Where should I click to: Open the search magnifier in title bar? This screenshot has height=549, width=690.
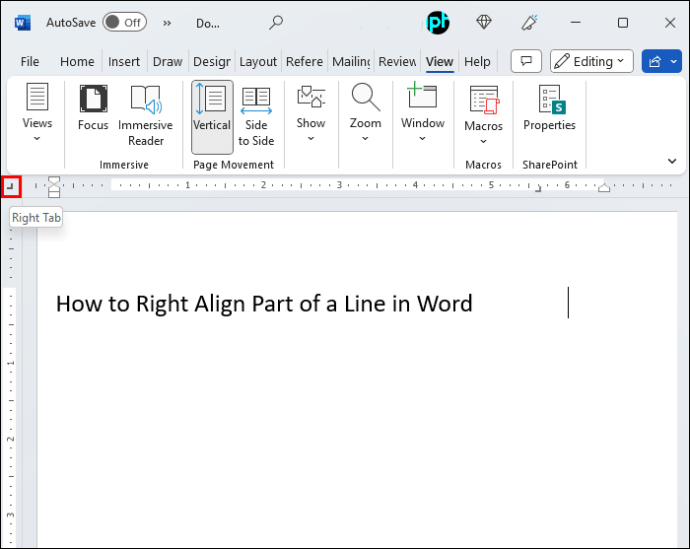tap(276, 22)
